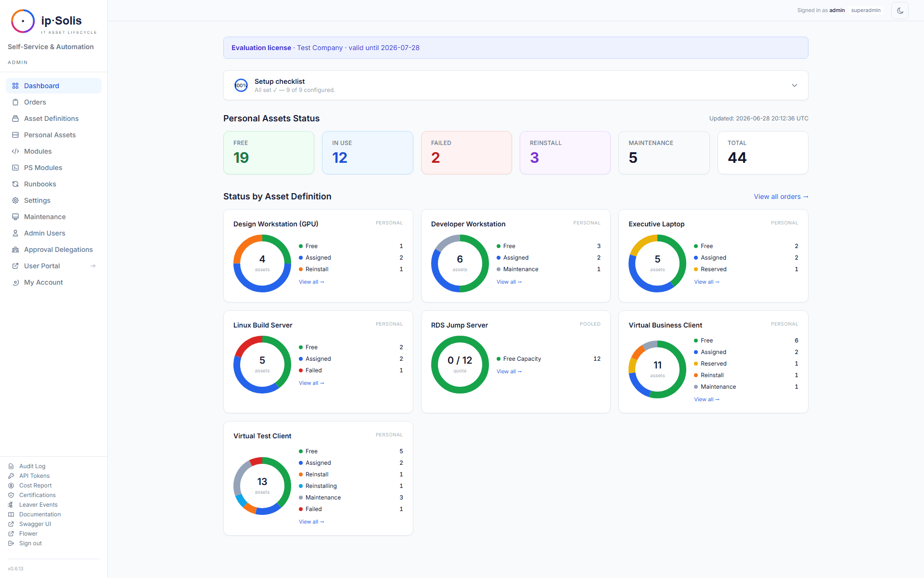
Task: Click the Flower external-link icon
Action: 11,534
